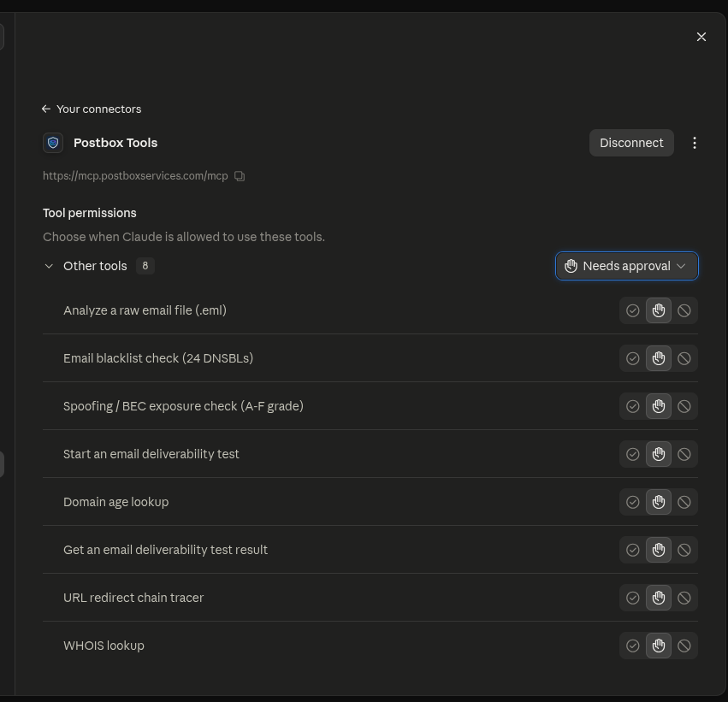
Task: Require approval for 'WHOIS lookup'
Action: [x=659, y=646]
